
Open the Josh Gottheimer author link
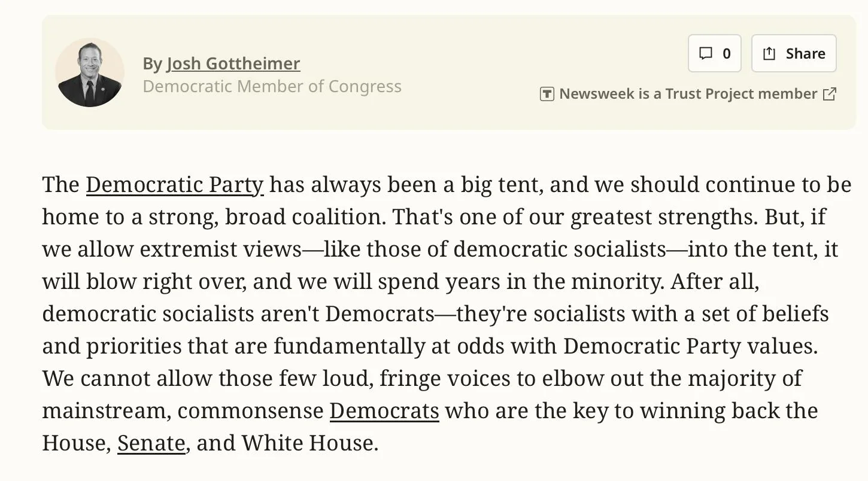(x=233, y=63)
